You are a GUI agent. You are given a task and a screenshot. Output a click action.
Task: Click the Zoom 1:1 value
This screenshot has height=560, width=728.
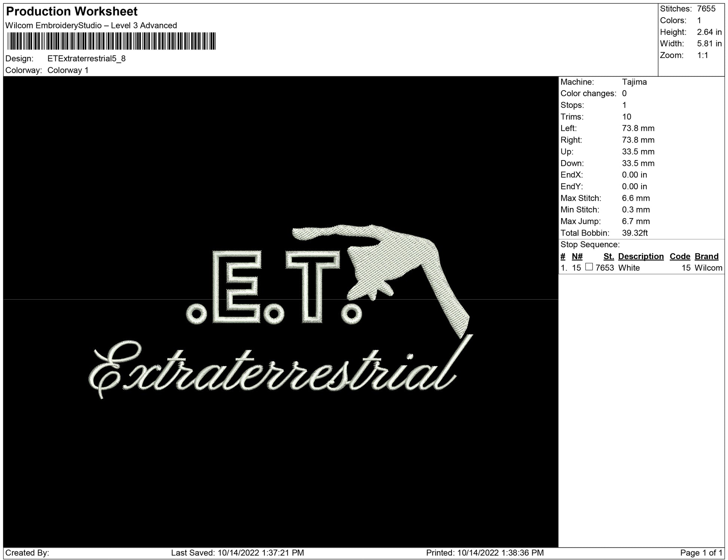(x=702, y=55)
